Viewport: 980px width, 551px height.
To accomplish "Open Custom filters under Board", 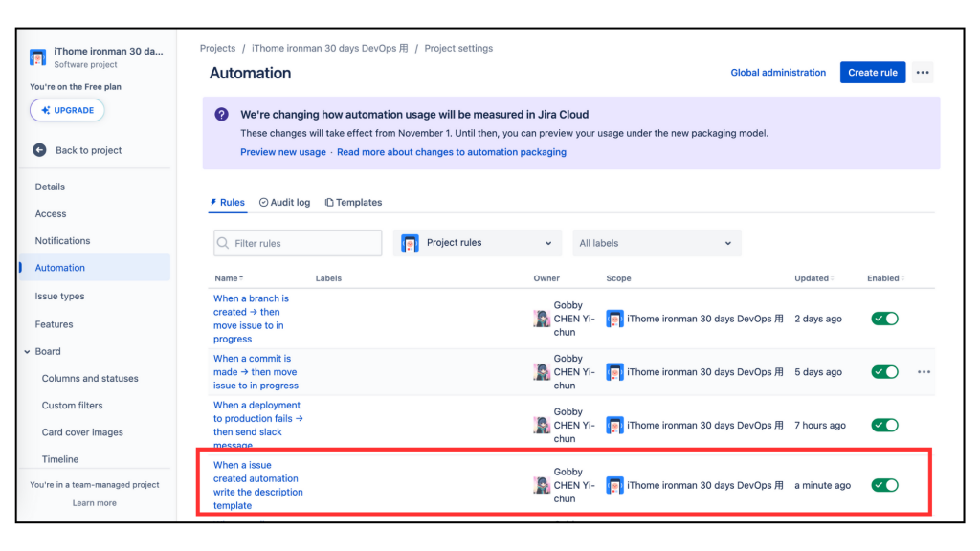I will click(x=72, y=405).
